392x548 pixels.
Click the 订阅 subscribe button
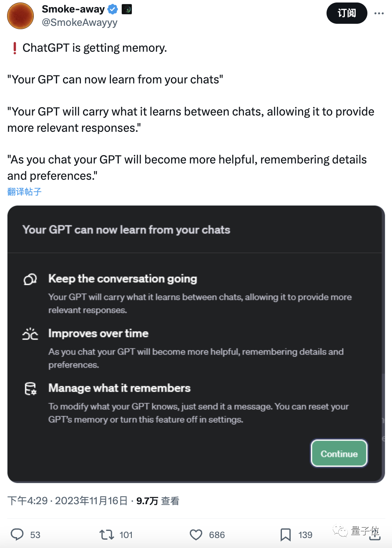point(347,13)
